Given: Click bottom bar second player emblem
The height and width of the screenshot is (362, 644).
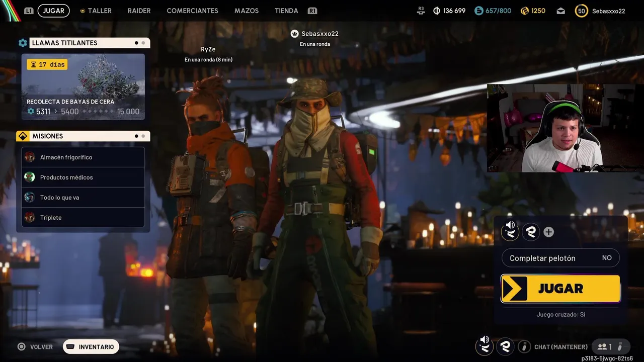Looking at the screenshot, I should [x=505, y=346].
